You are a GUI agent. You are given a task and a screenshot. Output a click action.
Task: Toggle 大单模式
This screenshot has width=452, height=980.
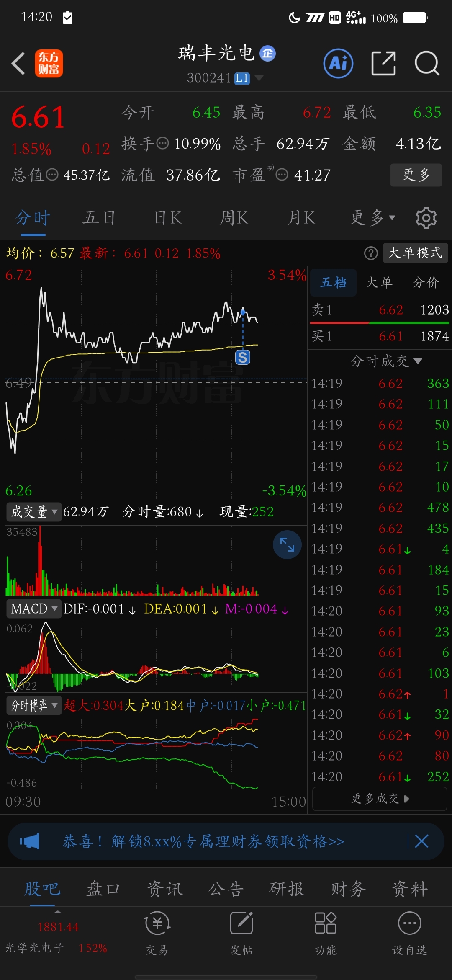coord(416,253)
